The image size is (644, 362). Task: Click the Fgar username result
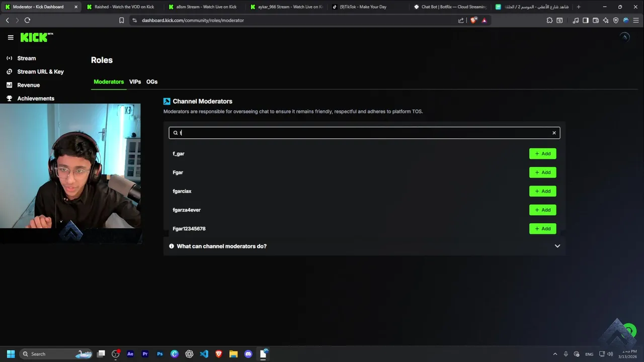(178, 172)
